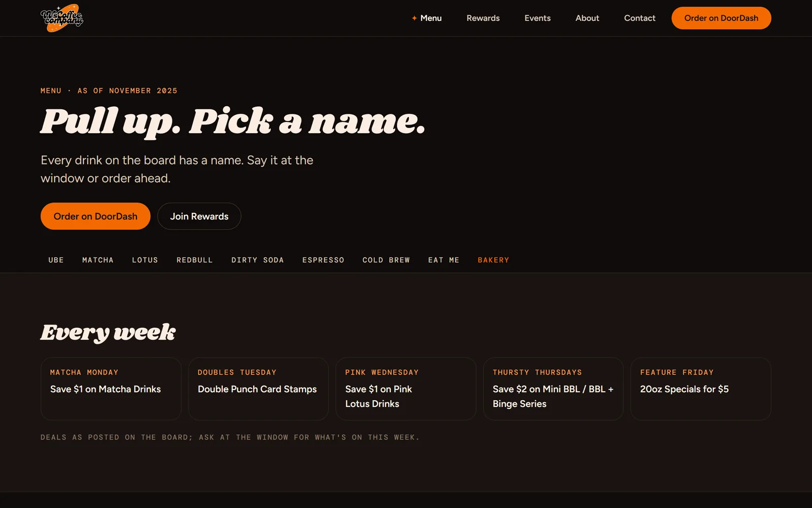Viewport: 812px width, 508px height.
Task: Select the Feature Friday deal card
Action: [701, 389]
